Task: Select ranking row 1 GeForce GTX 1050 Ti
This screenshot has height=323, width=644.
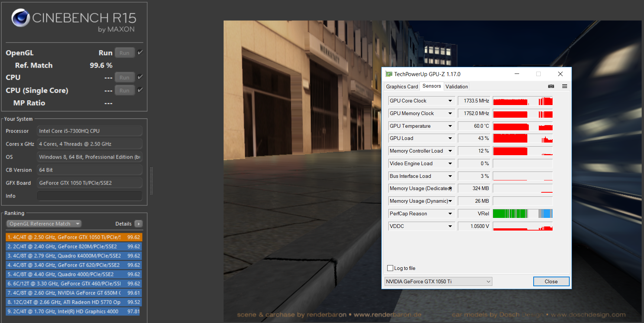Action: [x=74, y=237]
